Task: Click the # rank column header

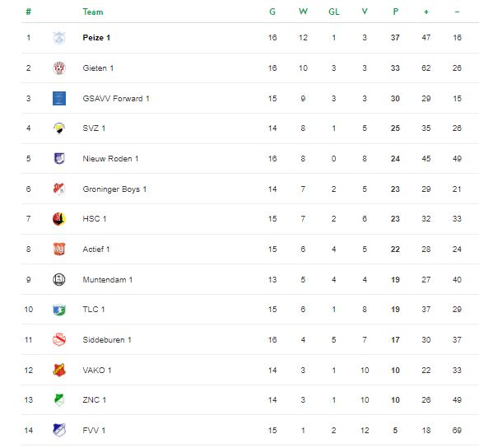Action: click(x=29, y=12)
